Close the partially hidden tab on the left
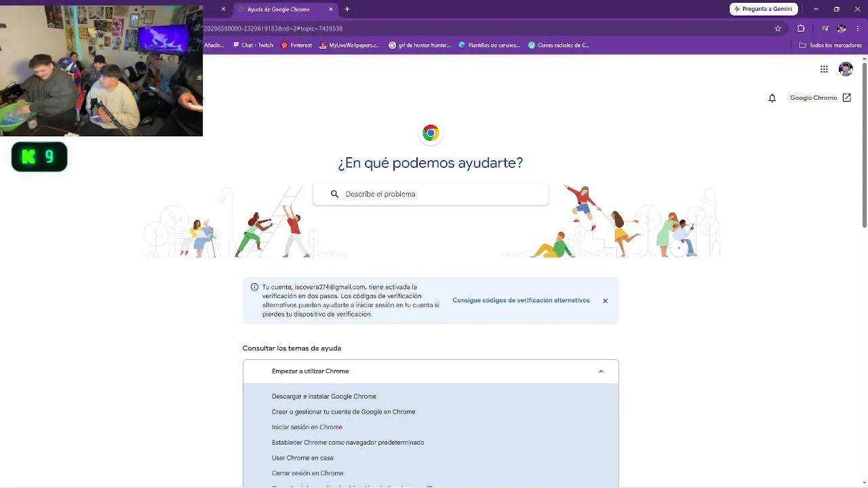868x488 pixels. [223, 9]
